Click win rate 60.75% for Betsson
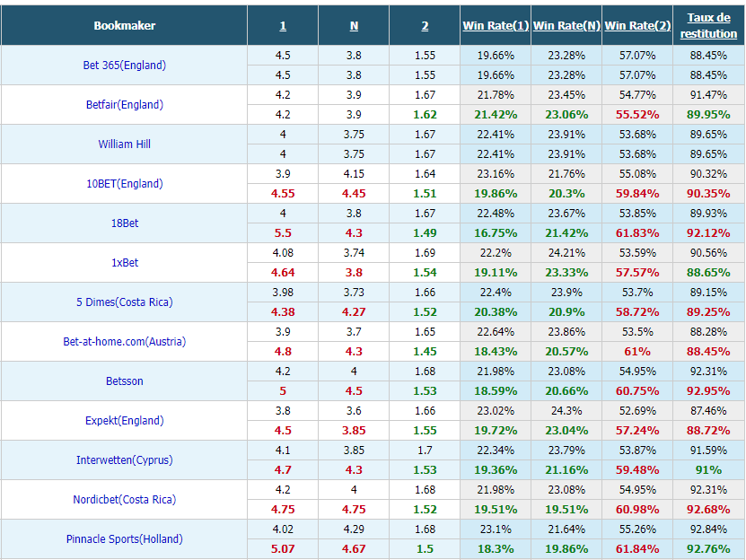 pos(637,391)
